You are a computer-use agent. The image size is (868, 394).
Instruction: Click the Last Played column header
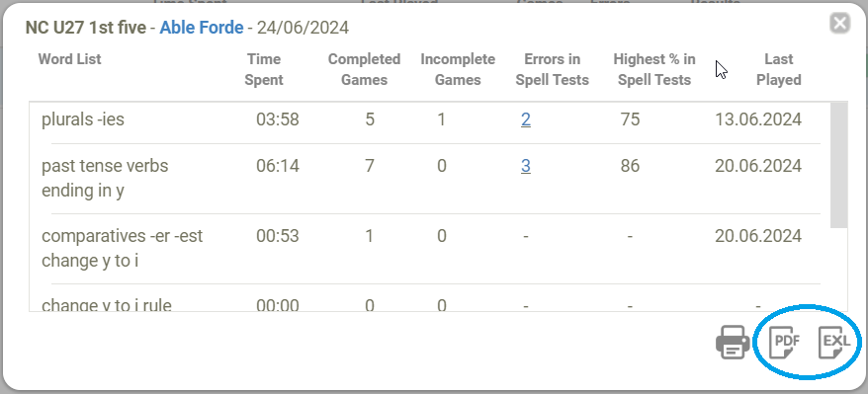(779, 69)
